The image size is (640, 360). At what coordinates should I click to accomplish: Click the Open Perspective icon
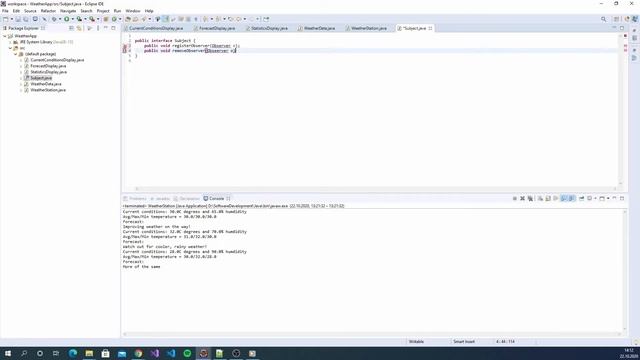coord(617,19)
